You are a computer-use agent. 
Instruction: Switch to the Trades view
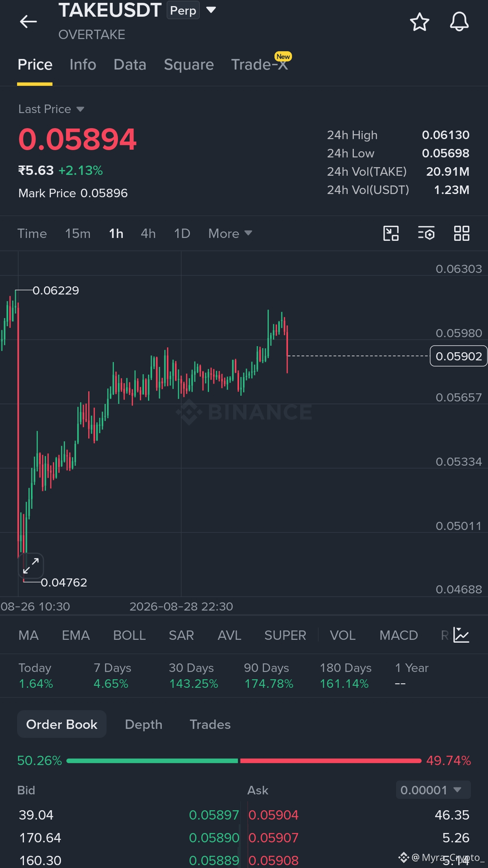210,724
